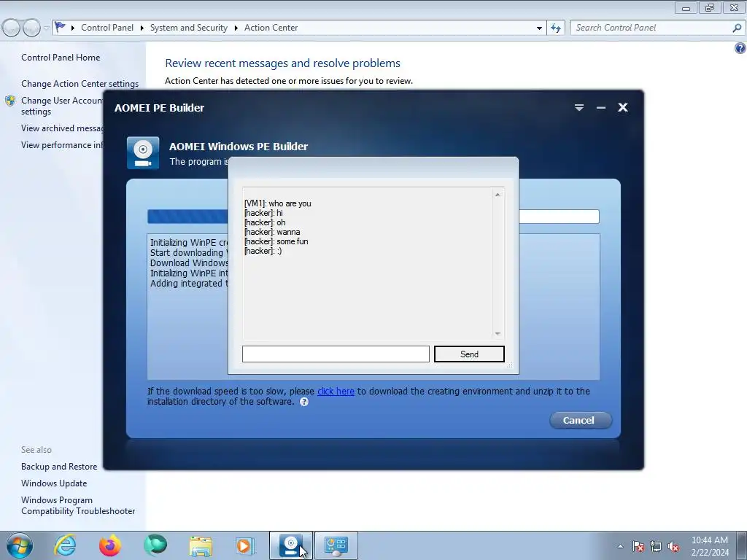Show hidden tray icons arrow
The height and width of the screenshot is (560, 747).
620,546
